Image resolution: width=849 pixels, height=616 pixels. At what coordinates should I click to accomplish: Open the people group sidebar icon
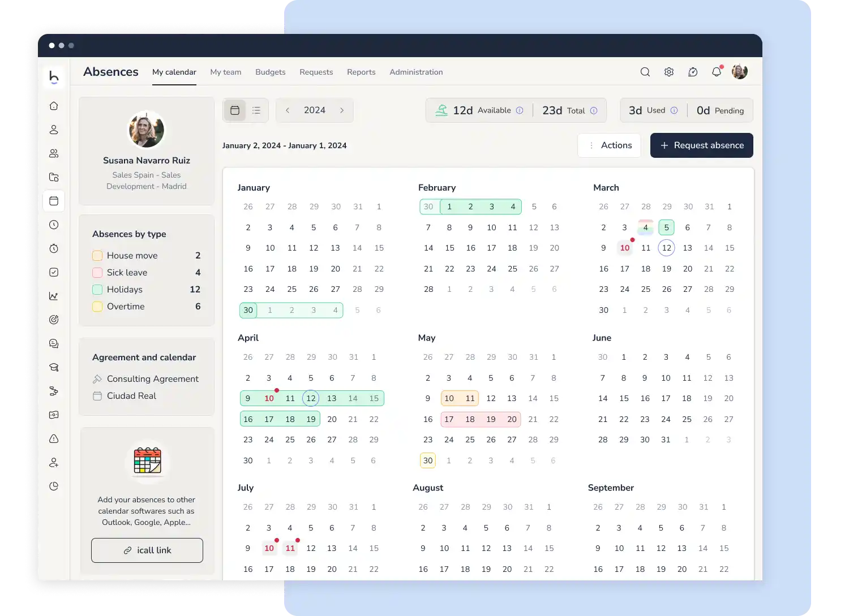54,153
